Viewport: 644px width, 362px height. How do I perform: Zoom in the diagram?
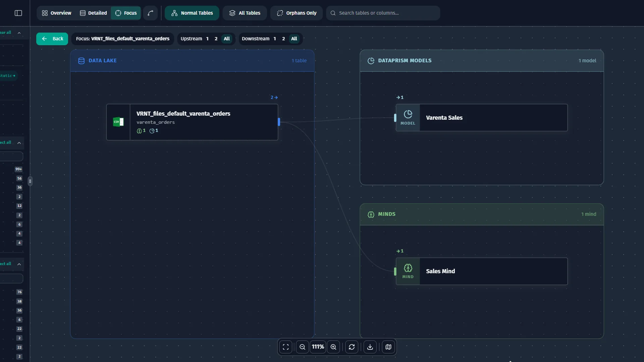(x=333, y=347)
